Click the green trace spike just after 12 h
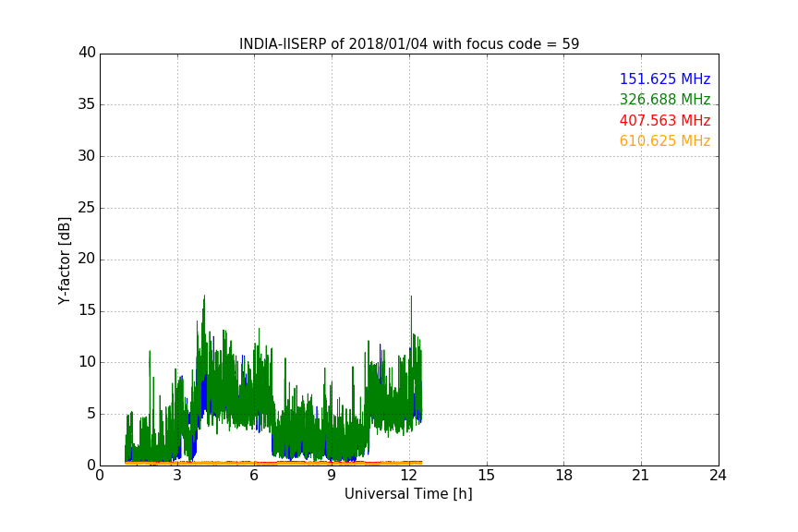798x532 pixels. point(411,297)
